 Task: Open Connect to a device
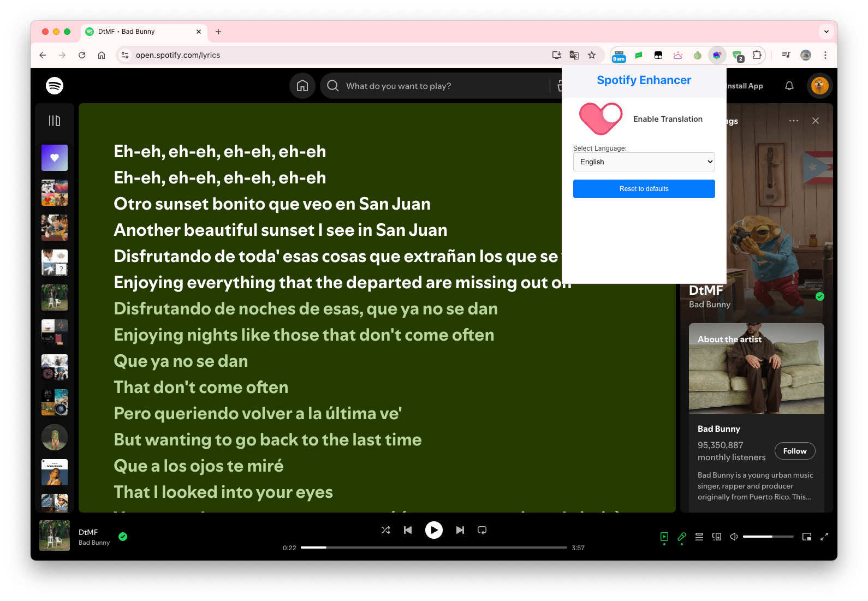[x=717, y=537]
